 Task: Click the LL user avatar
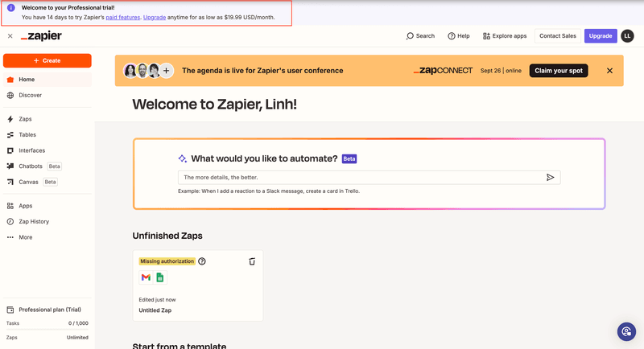627,36
